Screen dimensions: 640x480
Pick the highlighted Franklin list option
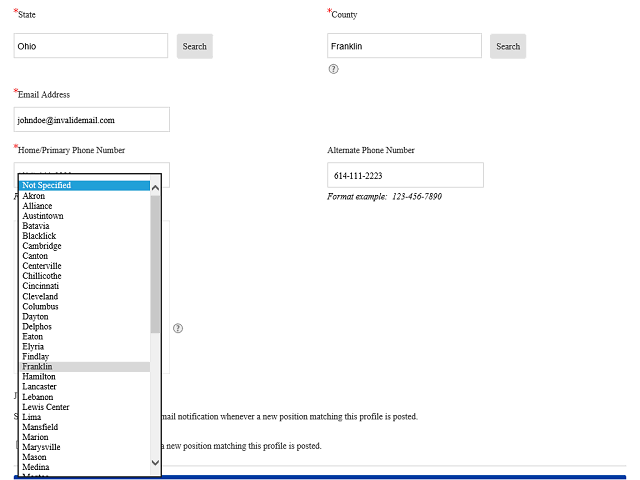[x=85, y=367]
